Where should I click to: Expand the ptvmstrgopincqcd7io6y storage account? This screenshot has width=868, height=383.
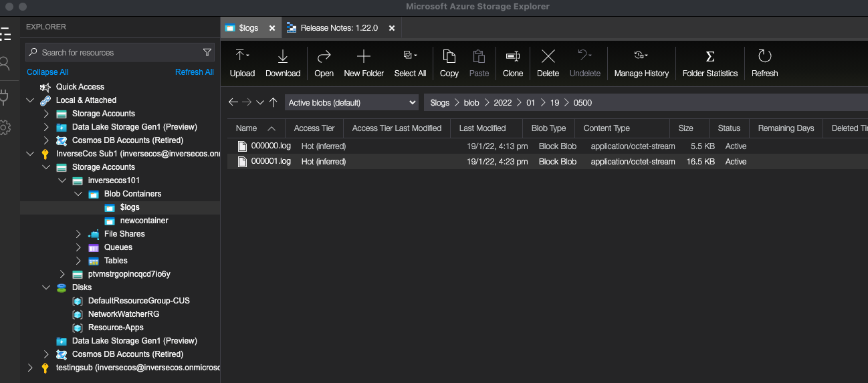pyautogui.click(x=62, y=274)
